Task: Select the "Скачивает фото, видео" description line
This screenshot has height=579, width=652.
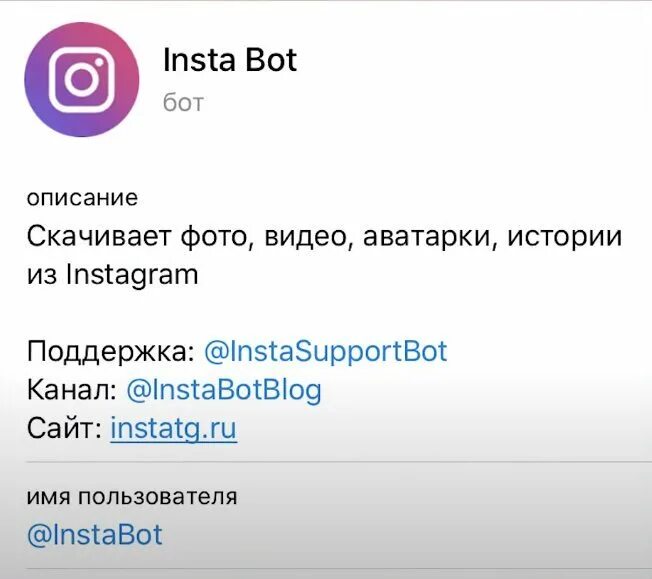Action: tap(324, 236)
